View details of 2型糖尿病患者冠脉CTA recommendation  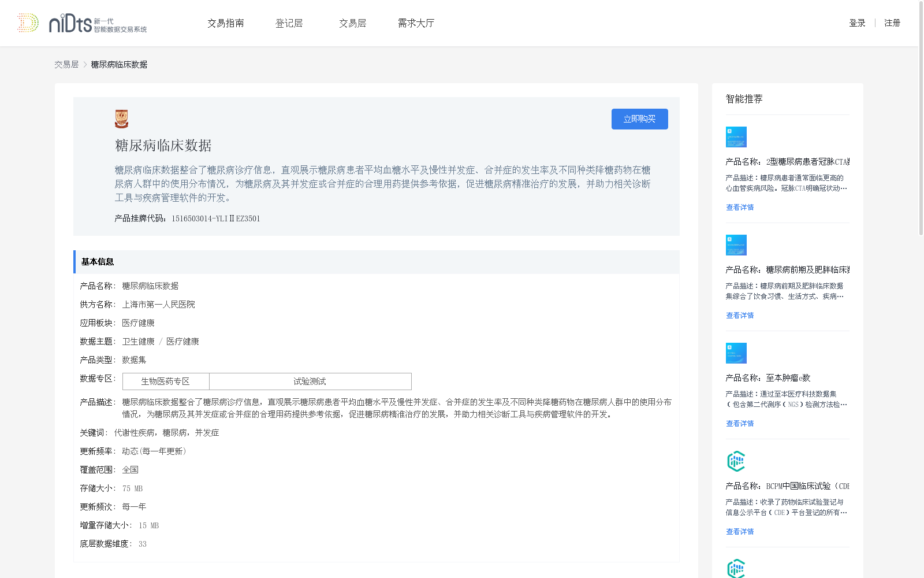click(x=740, y=208)
